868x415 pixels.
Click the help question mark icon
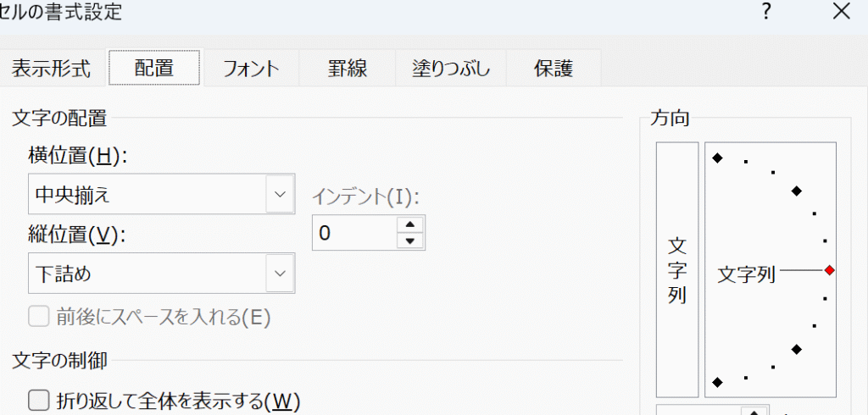(x=766, y=11)
